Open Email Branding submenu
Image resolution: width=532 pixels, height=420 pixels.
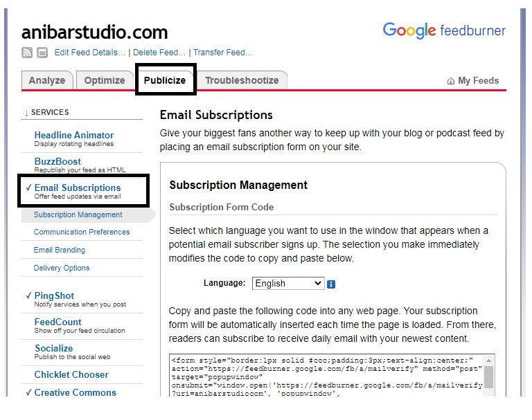[x=60, y=250]
